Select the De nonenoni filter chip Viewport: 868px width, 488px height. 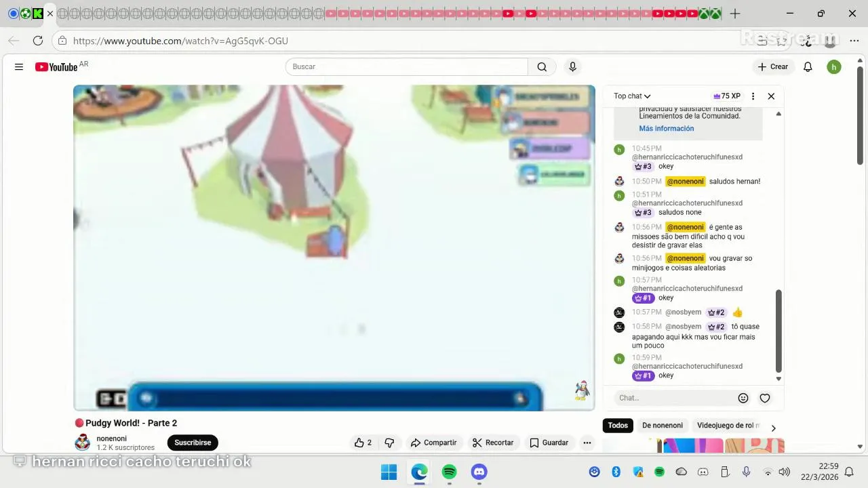click(x=663, y=425)
